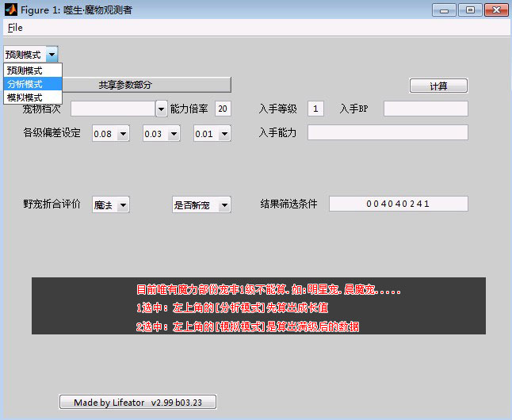512x420 pixels.
Task: Expand the 宠物档次 dropdown
Action: (x=161, y=109)
